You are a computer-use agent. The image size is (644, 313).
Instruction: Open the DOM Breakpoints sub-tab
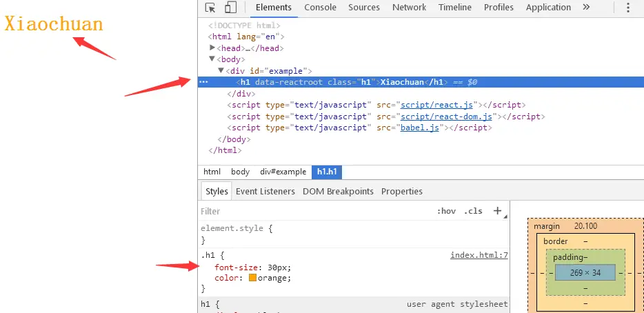(338, 192)
